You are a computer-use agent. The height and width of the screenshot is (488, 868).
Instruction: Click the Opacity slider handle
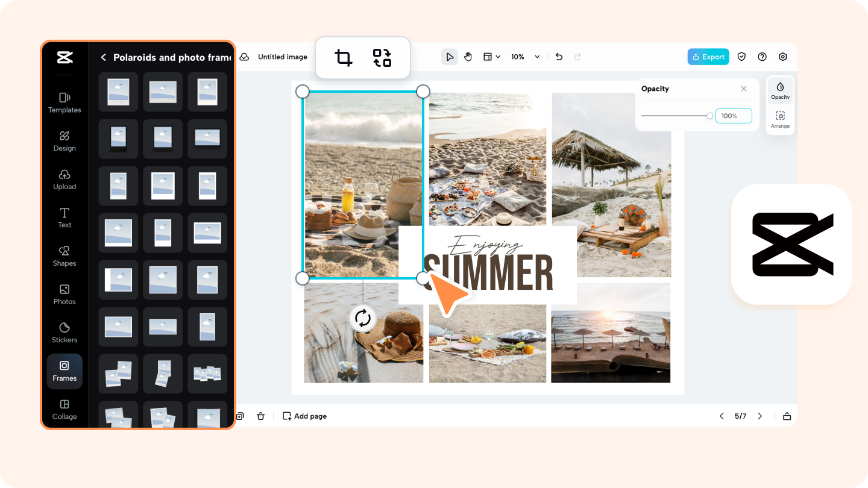point(710,116)
